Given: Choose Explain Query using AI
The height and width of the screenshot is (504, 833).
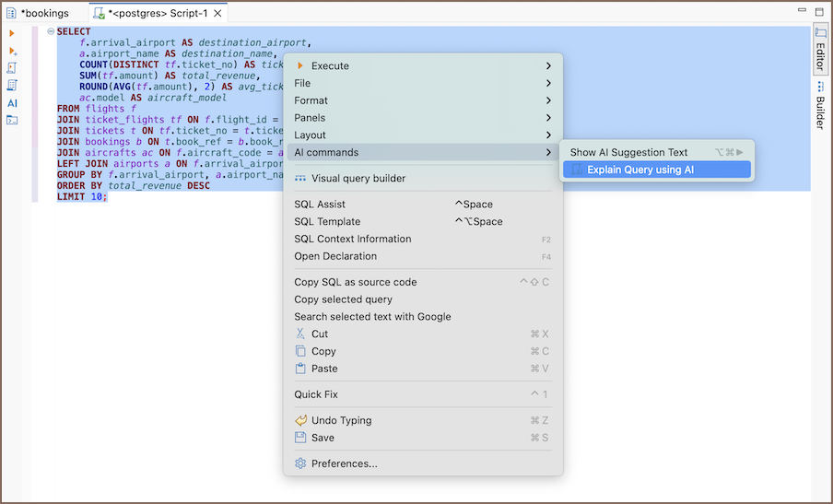Looking at the screenshot, I should point(639,170).
